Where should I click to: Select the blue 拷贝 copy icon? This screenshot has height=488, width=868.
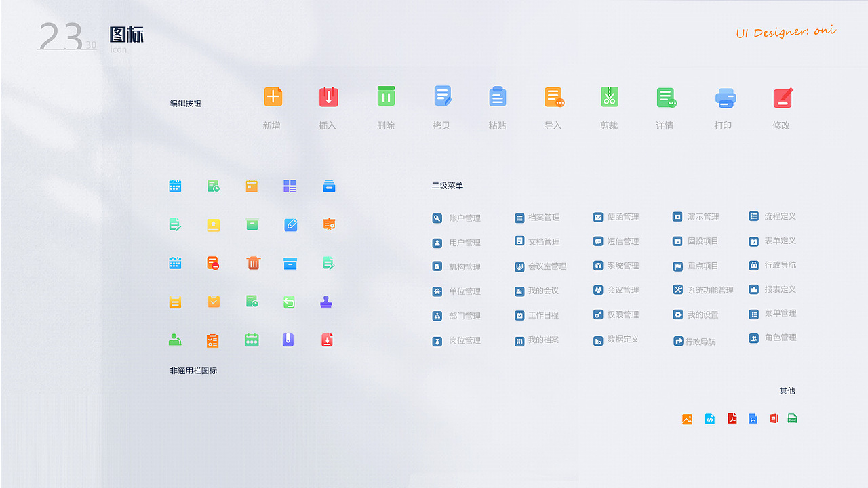(442, 96)
